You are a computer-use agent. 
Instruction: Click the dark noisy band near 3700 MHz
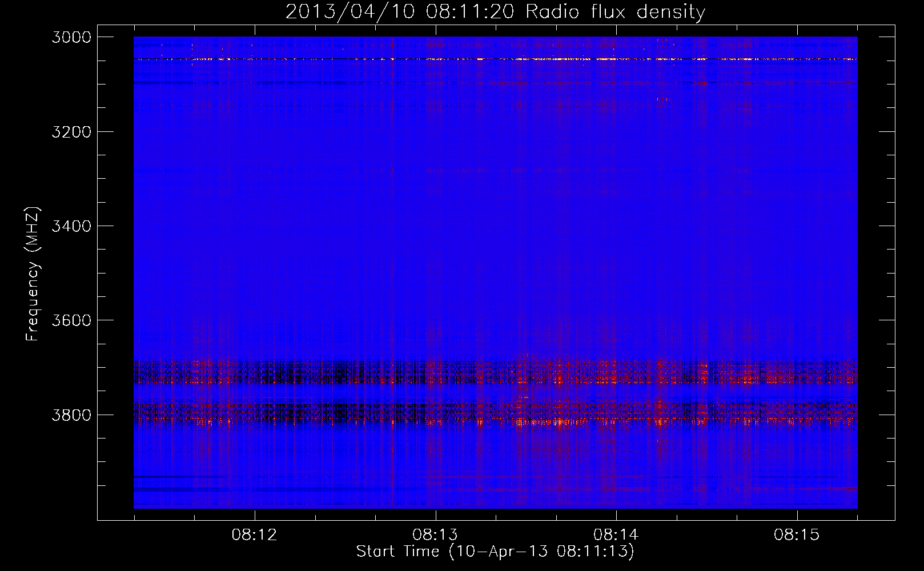pyautogui.click(x=496, y=372)
